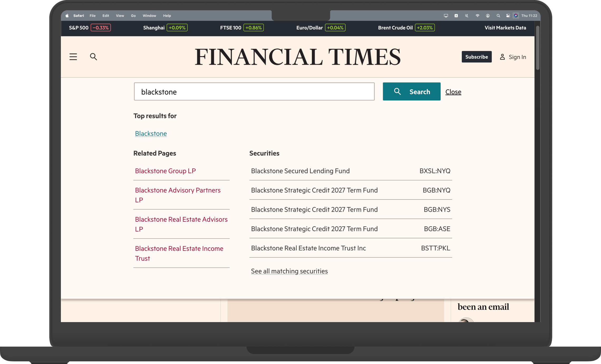Open the Apple menu logo

pyautogui.click(x=67, y=16)
